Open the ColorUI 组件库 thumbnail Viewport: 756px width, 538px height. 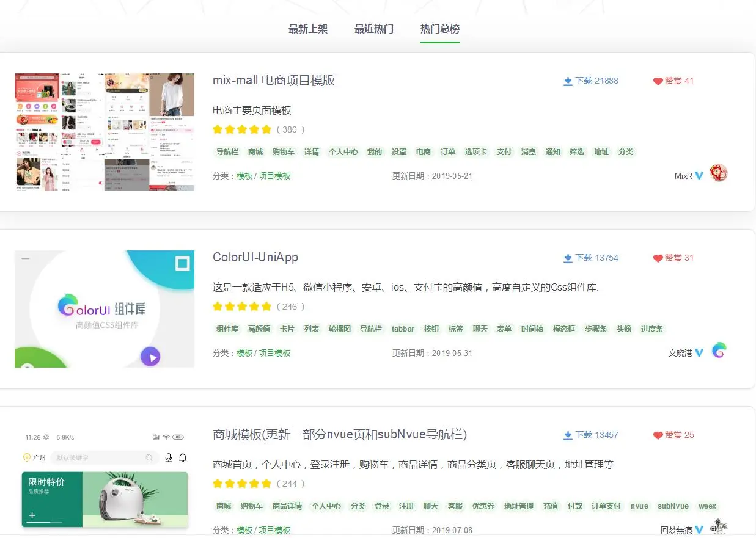tap(105, 309)
